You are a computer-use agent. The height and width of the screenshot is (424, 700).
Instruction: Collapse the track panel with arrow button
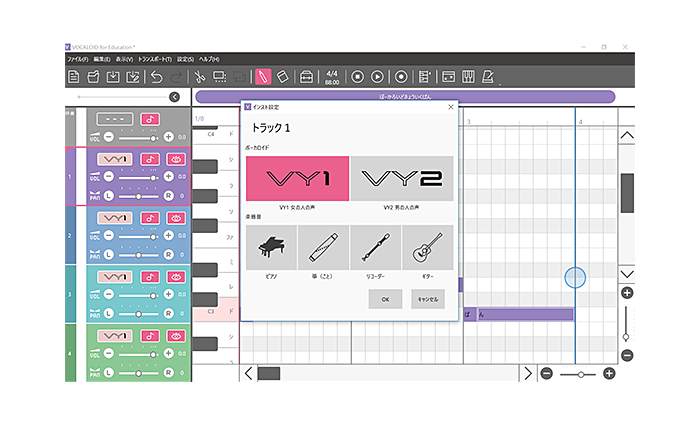(x=175, y=97)
